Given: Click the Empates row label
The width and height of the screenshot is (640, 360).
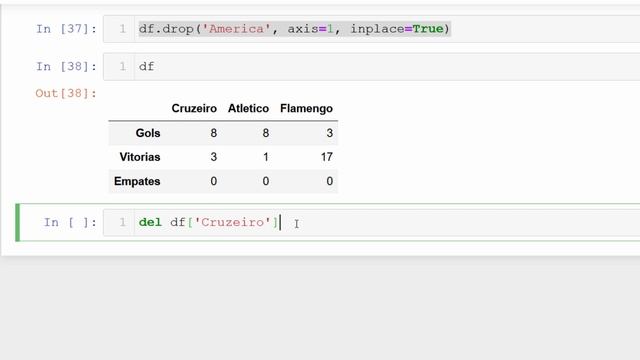Looking at the screenshot, I should click(x=137, y=181).
